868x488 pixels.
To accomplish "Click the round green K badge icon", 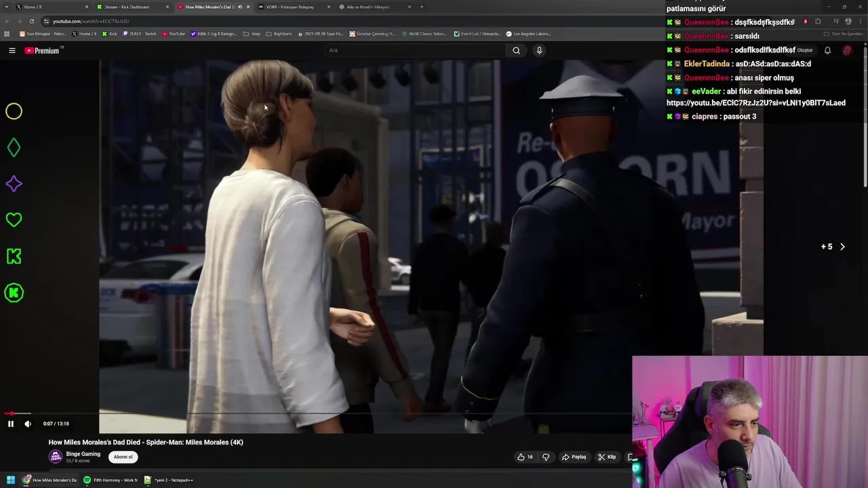I will click(x=14, y=293).
